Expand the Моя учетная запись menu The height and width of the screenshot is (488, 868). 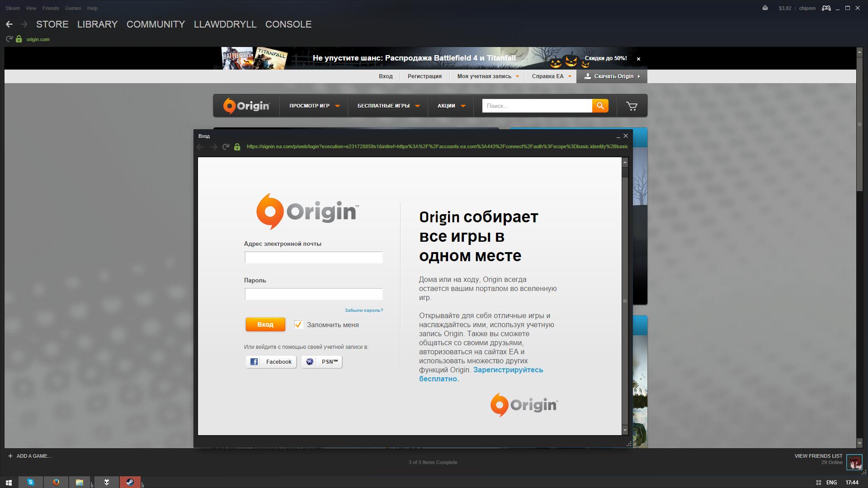click(488, 76)
